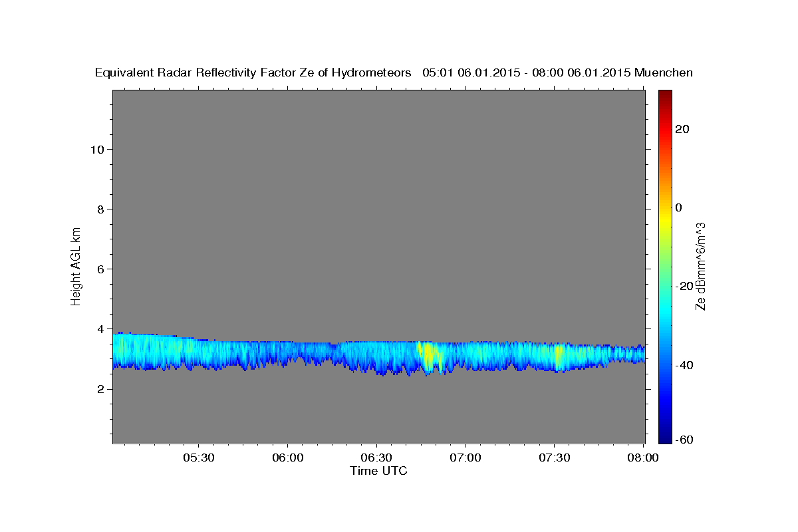Click the 'Time UTC' axis label
Viewport: 798px width, 532px height.
378,471
